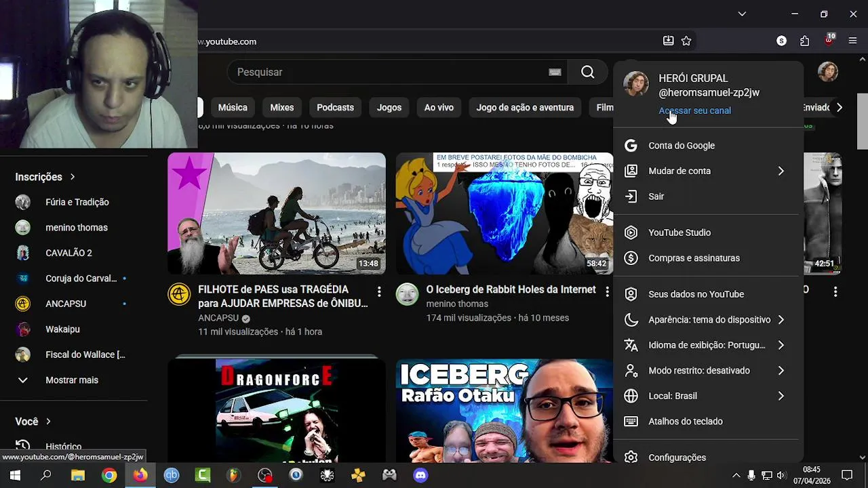Click the Local globe icon
Screen dimensions: 868x488
pos(631,396)
